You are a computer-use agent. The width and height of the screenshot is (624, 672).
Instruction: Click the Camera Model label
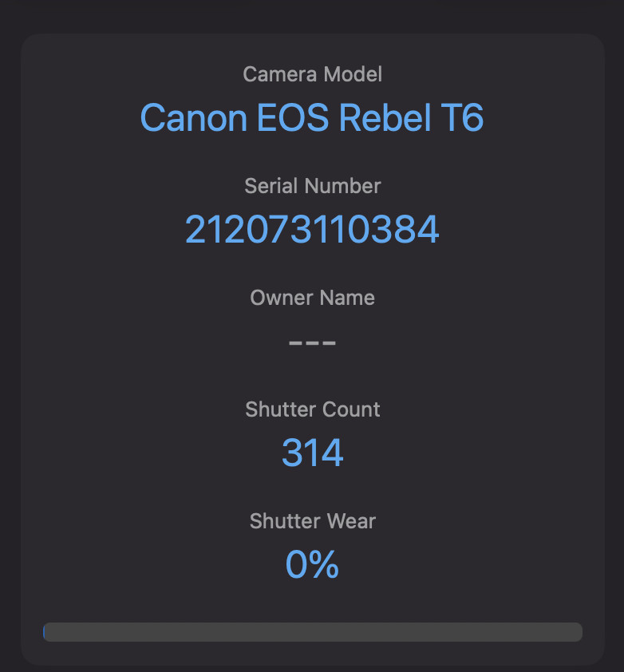(312, 74)
